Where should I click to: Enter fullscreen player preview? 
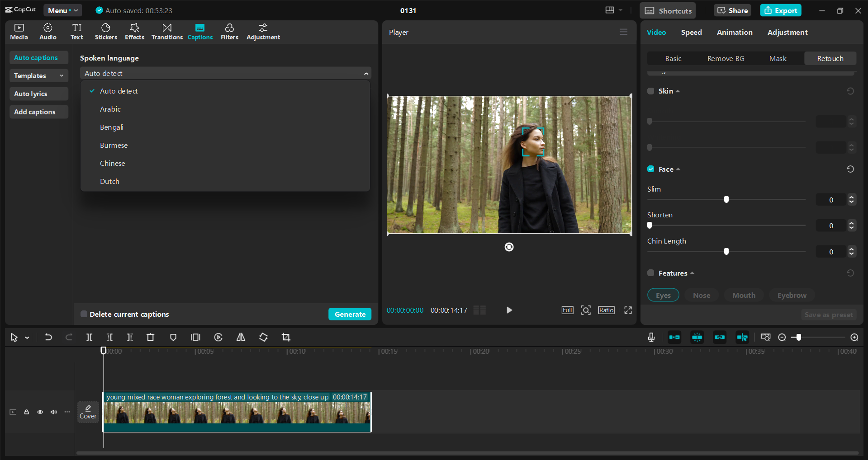[628, 310]
